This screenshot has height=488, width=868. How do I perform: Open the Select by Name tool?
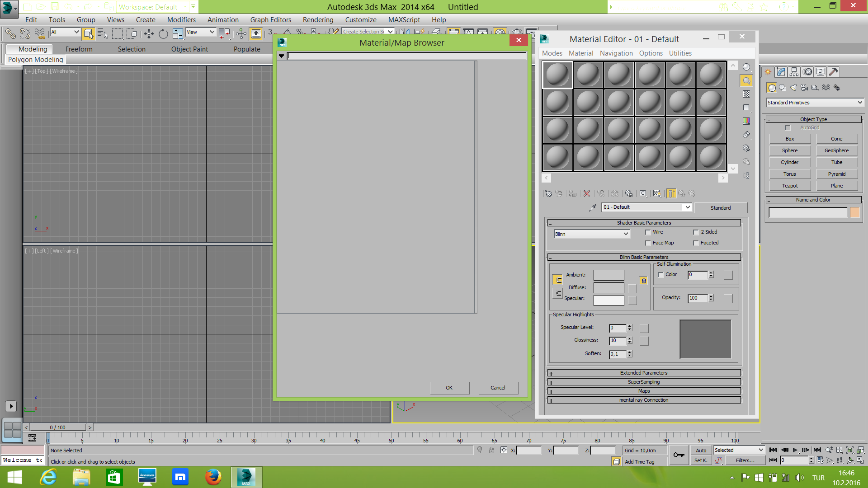103,33
